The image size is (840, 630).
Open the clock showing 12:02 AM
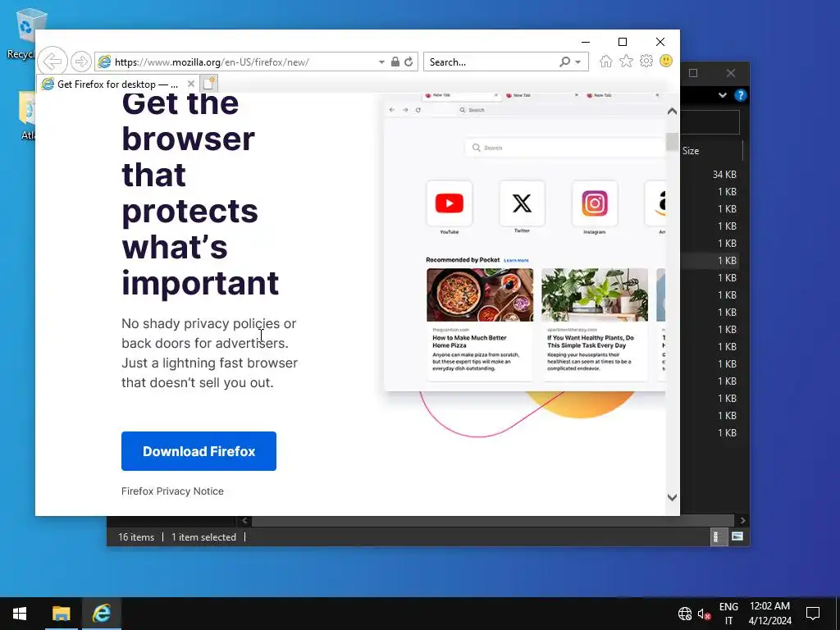[769, 614]
